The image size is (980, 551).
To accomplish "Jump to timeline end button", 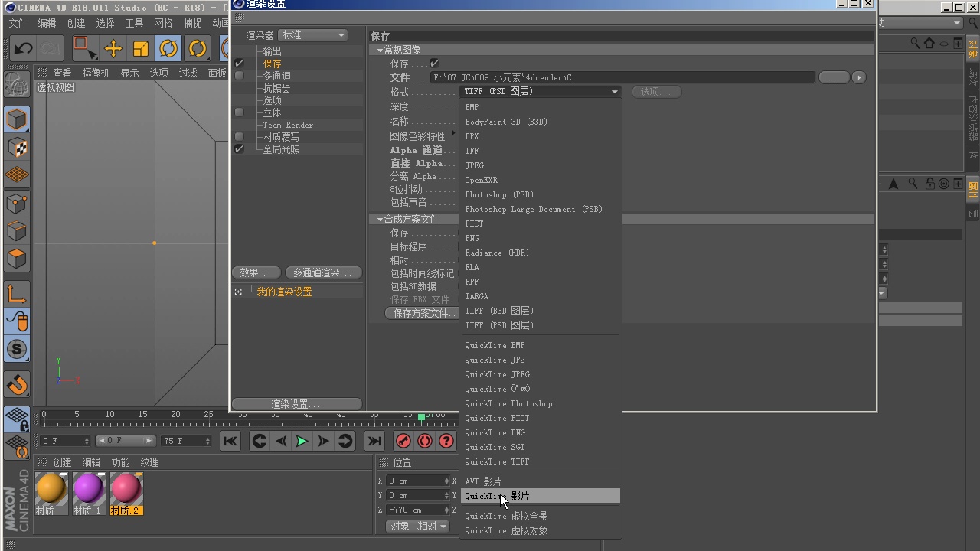I will coord(374,441).
